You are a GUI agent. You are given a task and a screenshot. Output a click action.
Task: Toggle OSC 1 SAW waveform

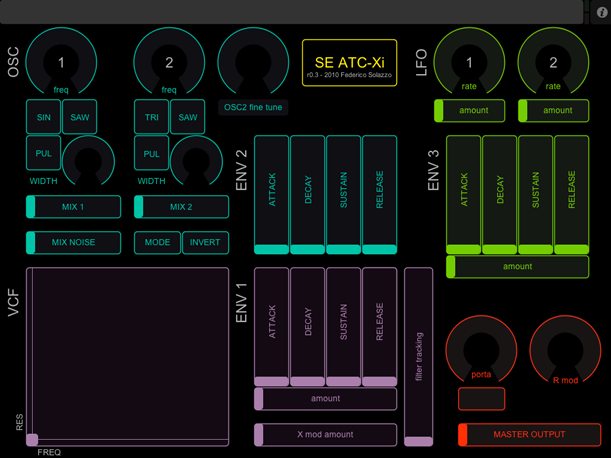coord(79,117)
